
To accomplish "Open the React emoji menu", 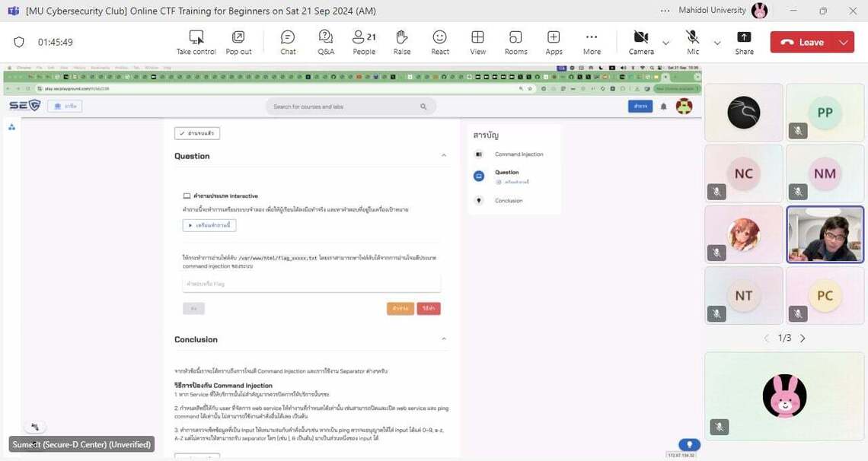I will [x=440, y=42].
